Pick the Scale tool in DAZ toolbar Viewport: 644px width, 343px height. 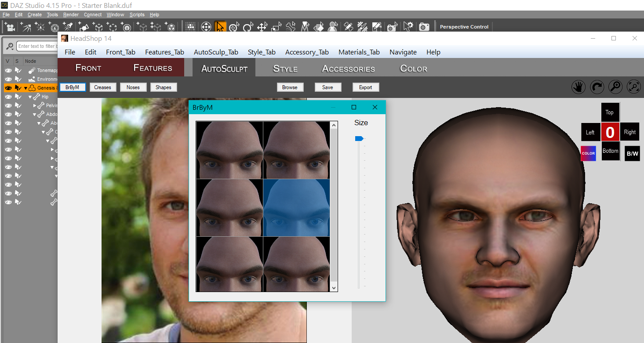[x=276, y=27]
